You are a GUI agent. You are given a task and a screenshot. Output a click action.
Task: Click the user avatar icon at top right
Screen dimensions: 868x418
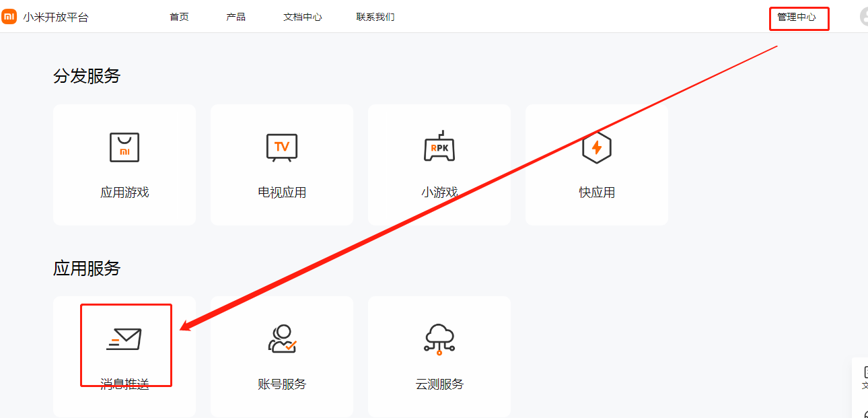(x=864, y=17)
